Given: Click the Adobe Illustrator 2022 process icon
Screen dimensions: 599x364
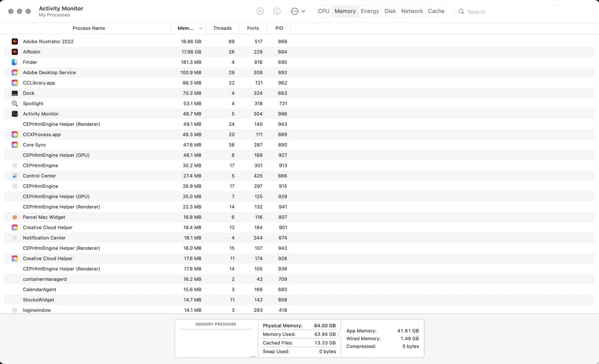Looking at the screenshot, I should pyautogui.click(x=15, y=42).
